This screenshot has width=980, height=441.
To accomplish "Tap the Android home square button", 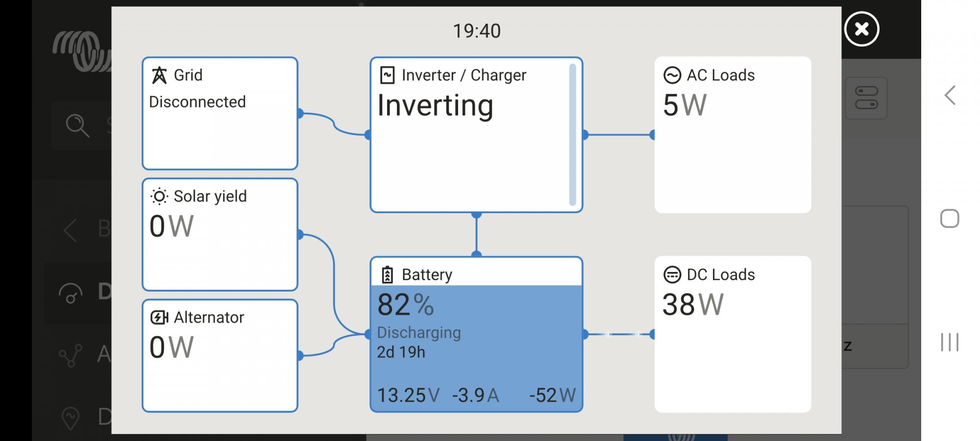I will coord(950,219).
